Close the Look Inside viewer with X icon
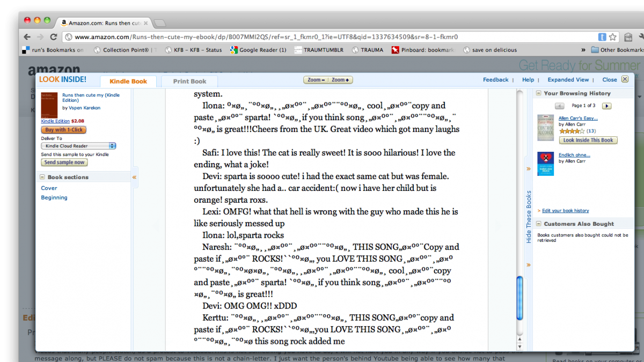The height and width of the screenshot is (362, 644). pos(624,79)
